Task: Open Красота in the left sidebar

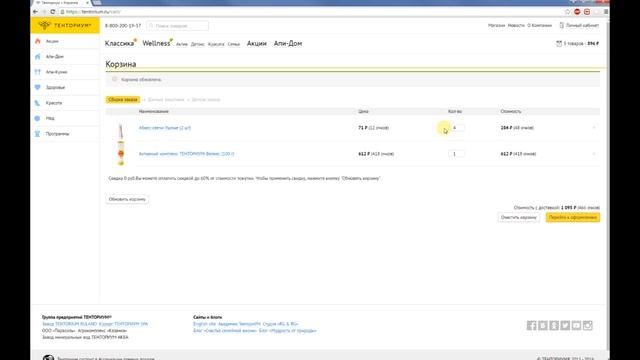Action: point(54,103)
